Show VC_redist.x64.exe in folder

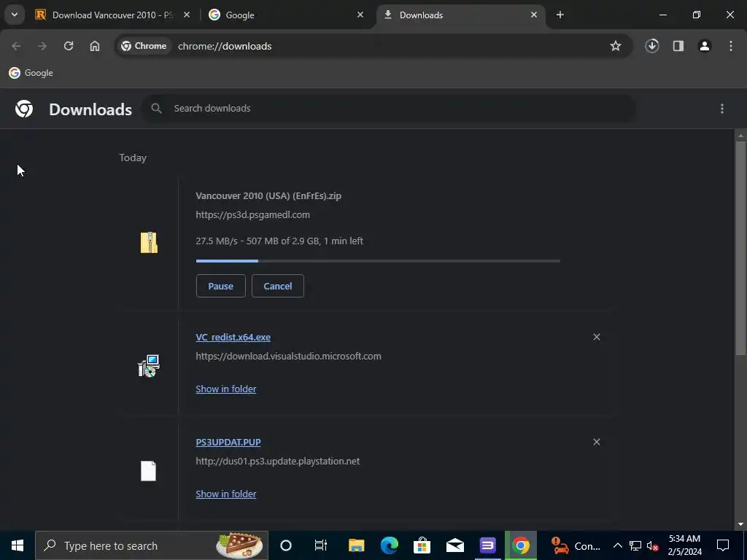(x=226, y=389)
